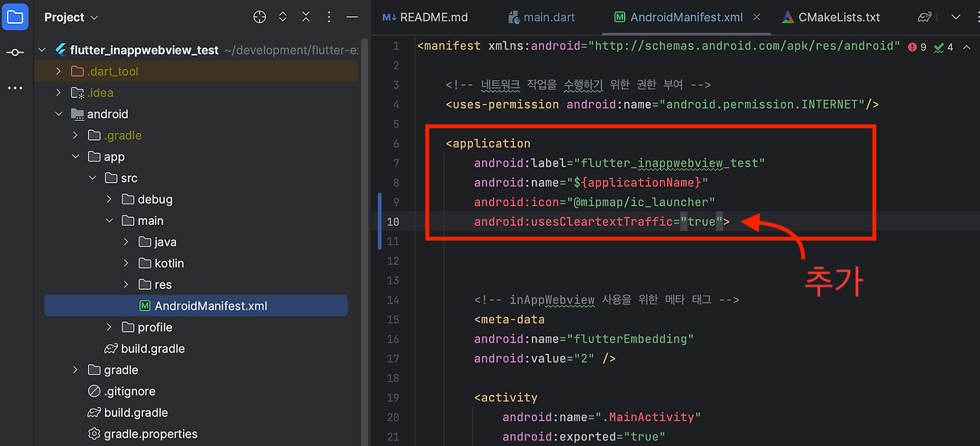The height and width of the screenshot is (446, 980).
Task: Collapse the app folder
Action: 75,157
